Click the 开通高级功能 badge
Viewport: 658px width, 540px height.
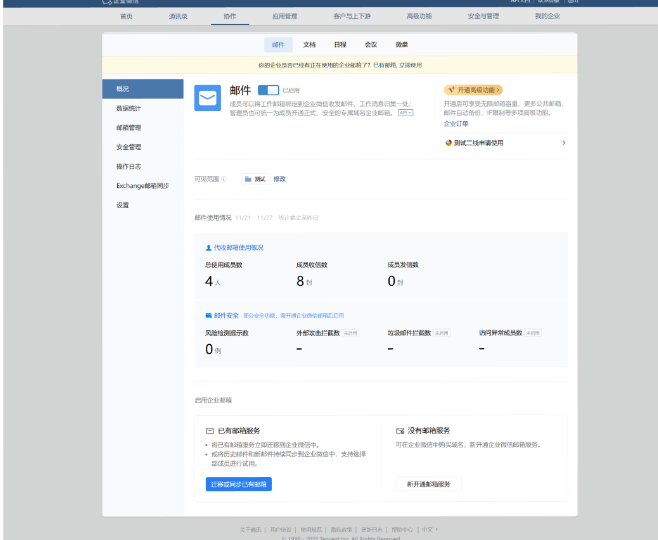474,90
